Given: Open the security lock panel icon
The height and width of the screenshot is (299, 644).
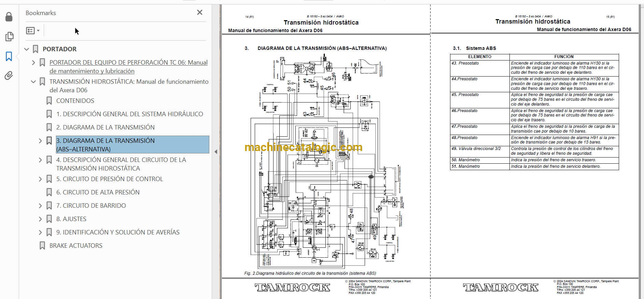Looking at the screenshot, I should pos(9,17).
